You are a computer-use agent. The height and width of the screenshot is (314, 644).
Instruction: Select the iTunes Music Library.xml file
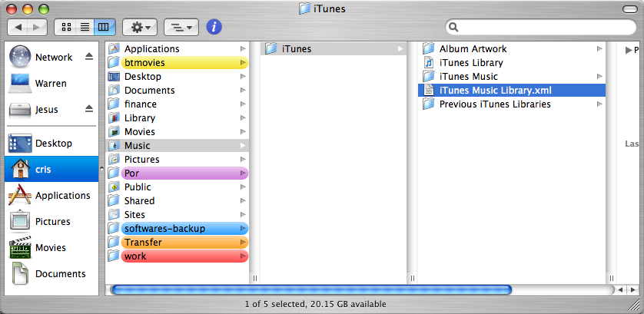pos(512,91)
